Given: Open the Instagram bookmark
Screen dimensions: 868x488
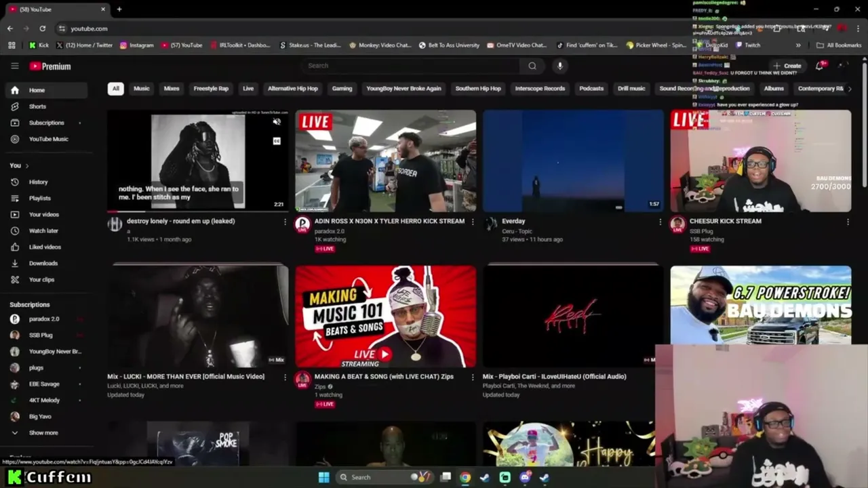Looking at the screenshot, I should pos(136,45).
